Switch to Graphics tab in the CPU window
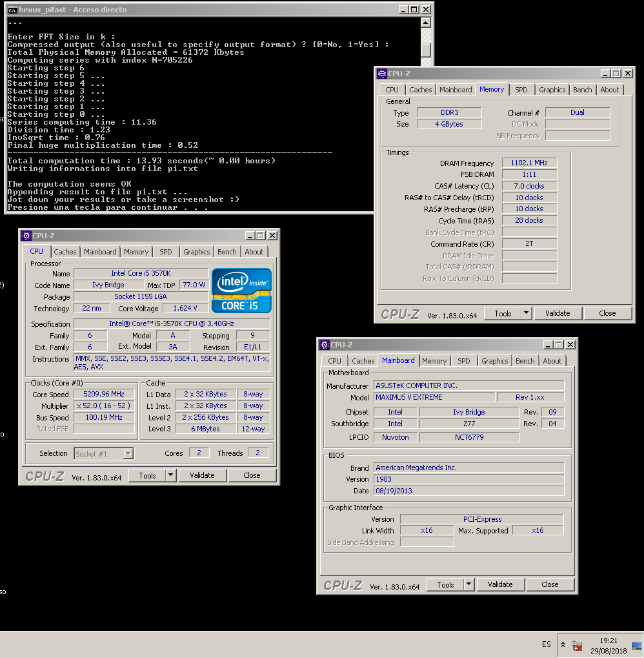The image size is (644, 658). (x=197, y=252)
